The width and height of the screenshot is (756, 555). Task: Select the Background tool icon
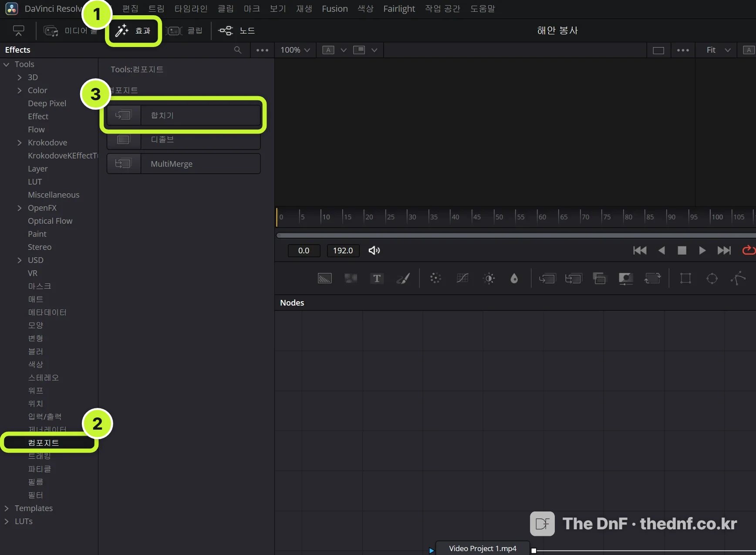325,278
